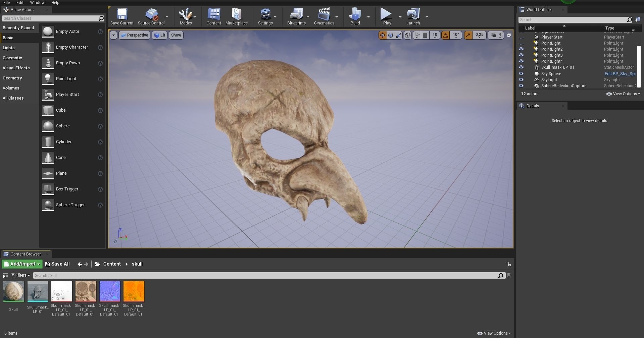This screenshot has height=338, width=644.
Task: Save the Content Browser search as collection
Action: tap(509, 275)
